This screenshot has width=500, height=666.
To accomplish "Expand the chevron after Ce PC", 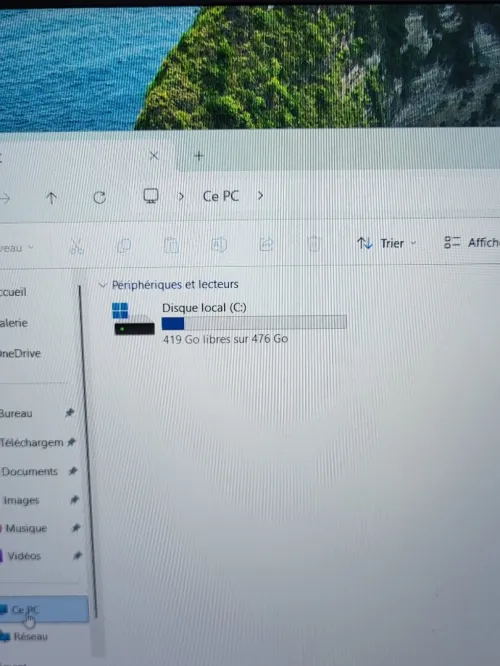I will [x=260, y=195].
